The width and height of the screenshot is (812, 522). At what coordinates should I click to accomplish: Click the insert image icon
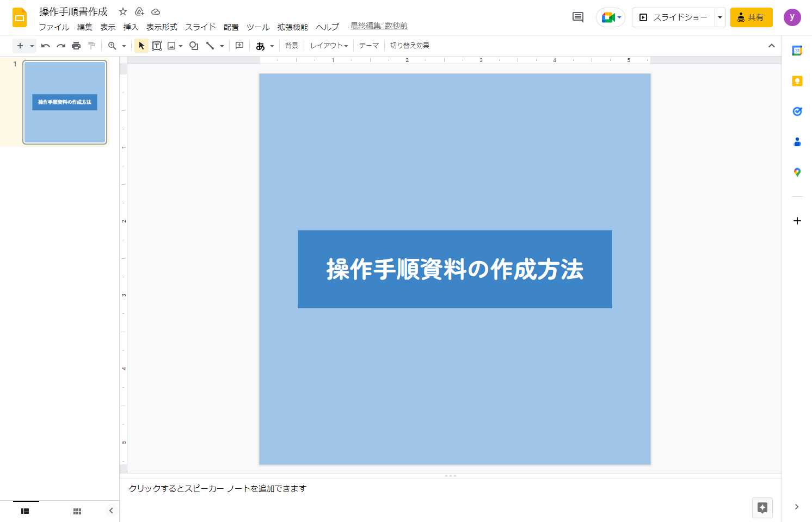tap(171, 46)
